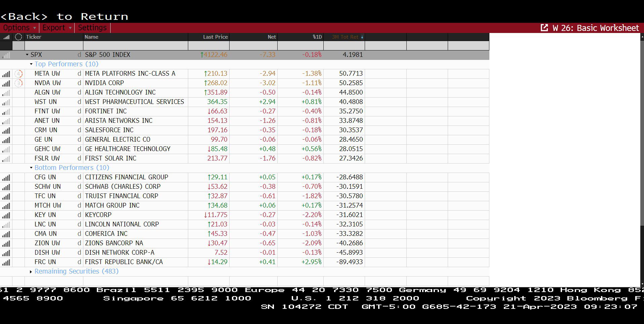Screen dimensions: 644x324
Task: Click the SPX row signal bars icon
Action: pos(6,55)
